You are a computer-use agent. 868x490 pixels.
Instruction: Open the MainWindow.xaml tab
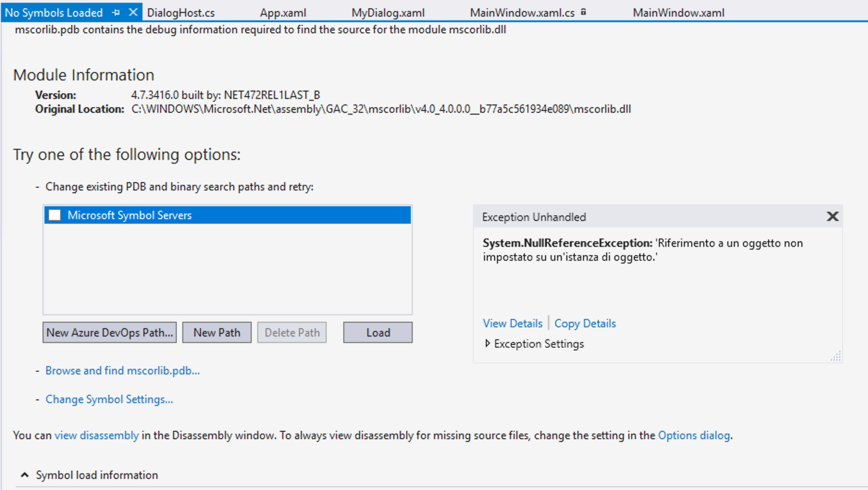click(678, 12)
